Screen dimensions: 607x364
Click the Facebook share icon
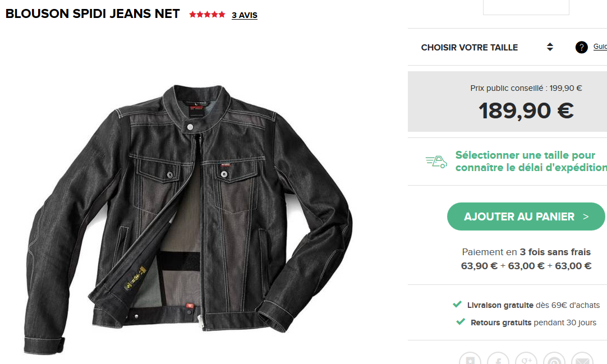(498, 358)
